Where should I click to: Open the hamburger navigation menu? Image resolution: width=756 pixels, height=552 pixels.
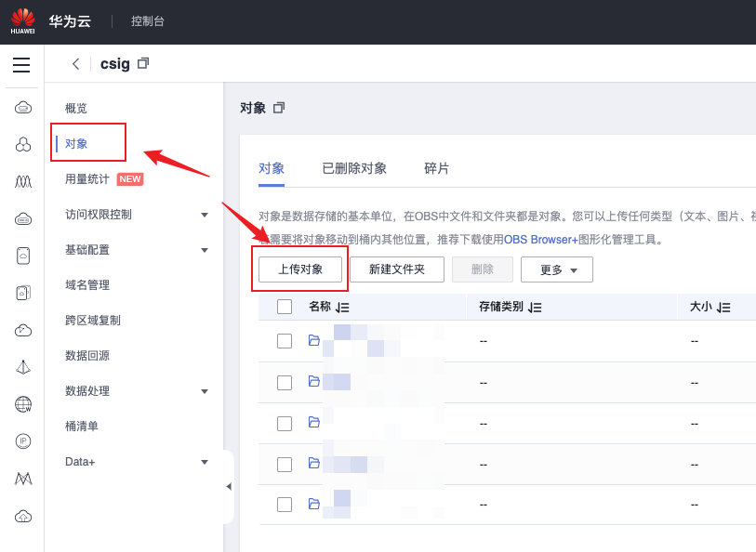[21, 65]
